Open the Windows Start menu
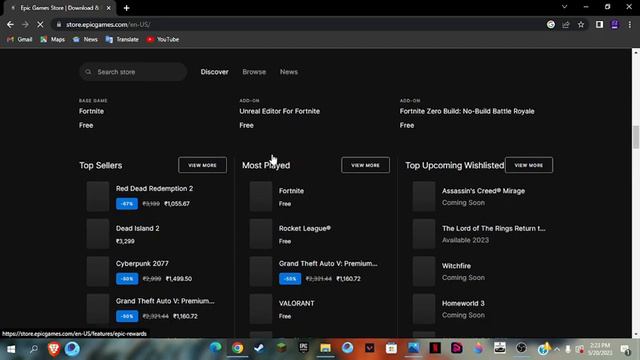The width and height of the screenshot is (640, 360). coord(11,349)
